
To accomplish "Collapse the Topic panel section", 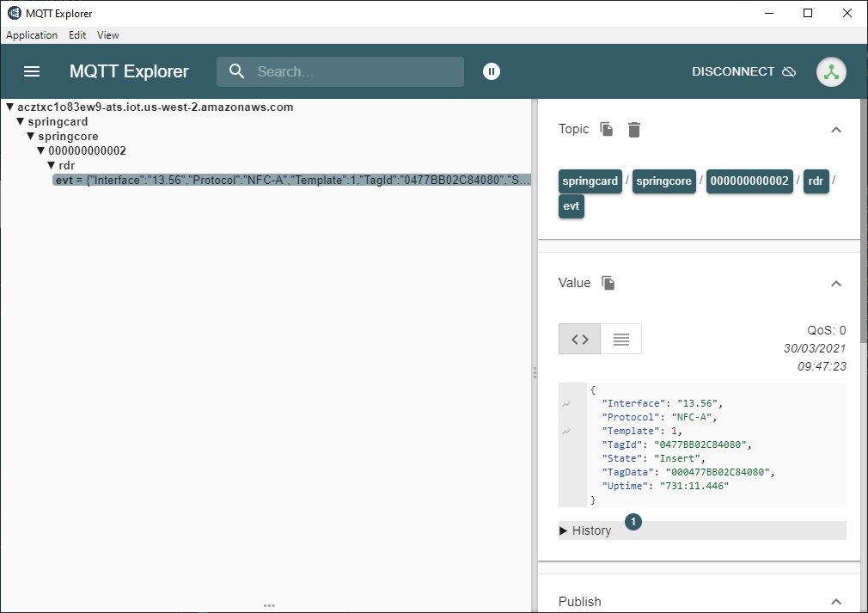I will click(x=836, y=130).
